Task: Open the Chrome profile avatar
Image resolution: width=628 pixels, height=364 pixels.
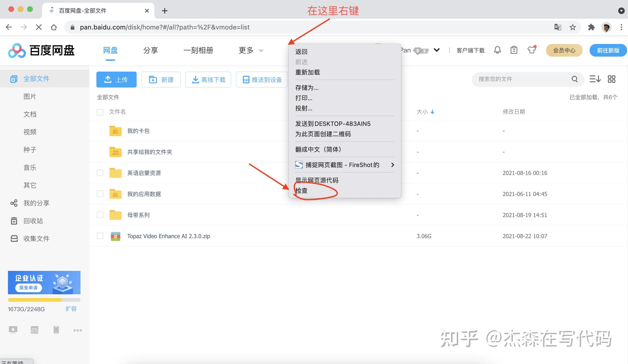Action: [x=606, y=27]
